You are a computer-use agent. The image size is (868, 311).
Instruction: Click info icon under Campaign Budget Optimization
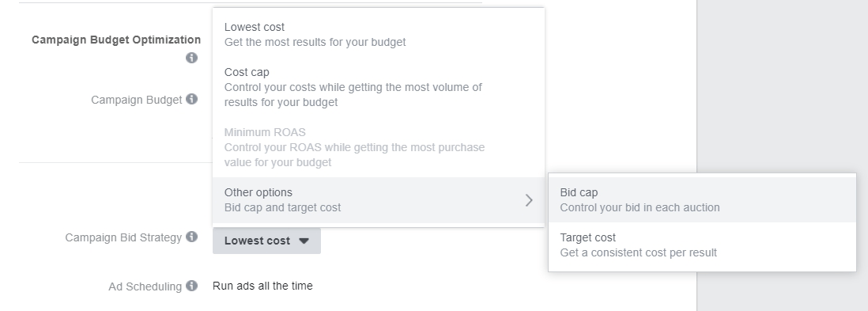pos(191,58)
